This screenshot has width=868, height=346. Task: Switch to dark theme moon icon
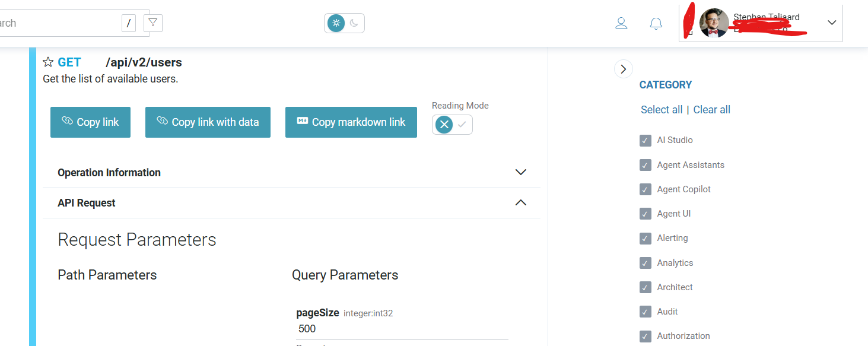coord(354,23)
